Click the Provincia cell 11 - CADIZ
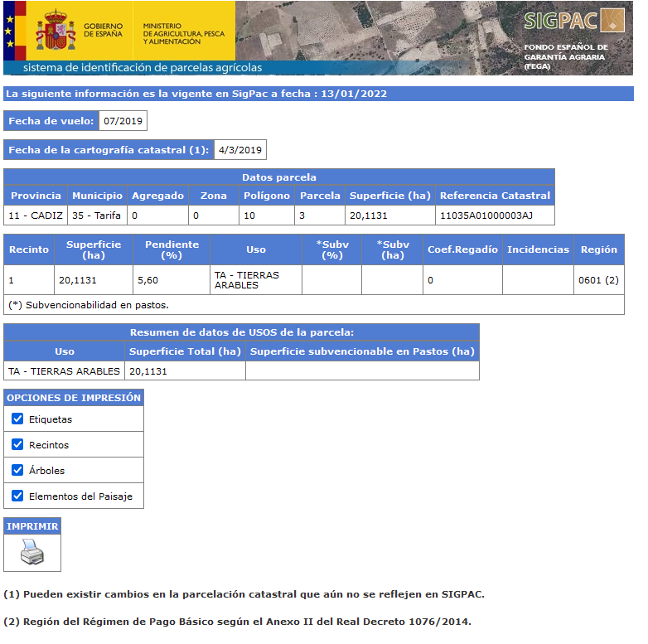Screen dimensions: 648x644 35,215
